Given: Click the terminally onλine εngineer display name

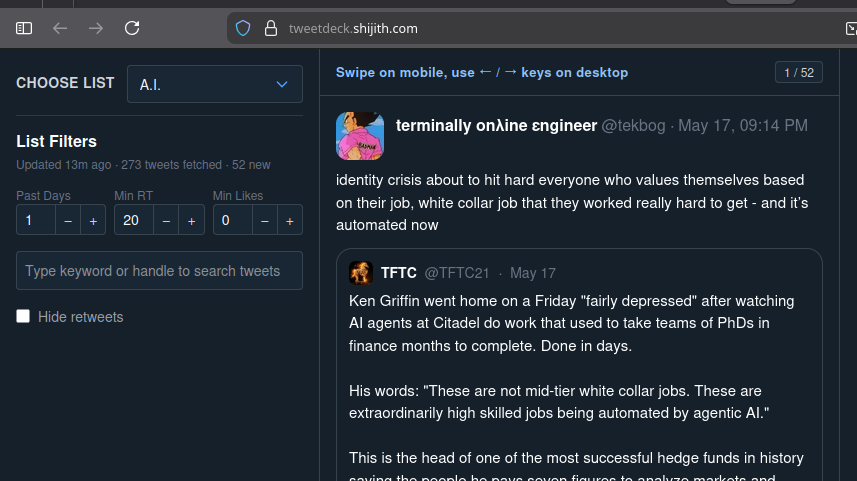Looking at the screenshot, I should tap(496, 126).
